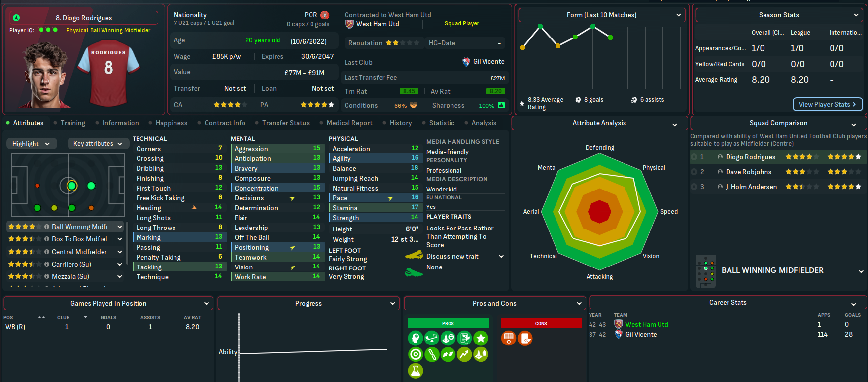Click the star icon in the Pros list
This screenshot has width=868, height=382.
pos(481,338)
